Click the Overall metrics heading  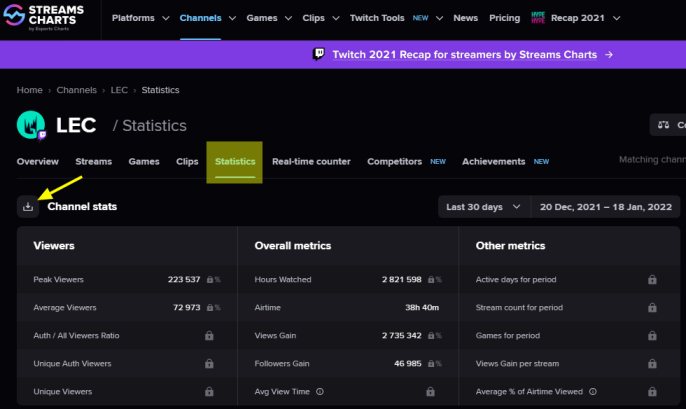[293, 246]
